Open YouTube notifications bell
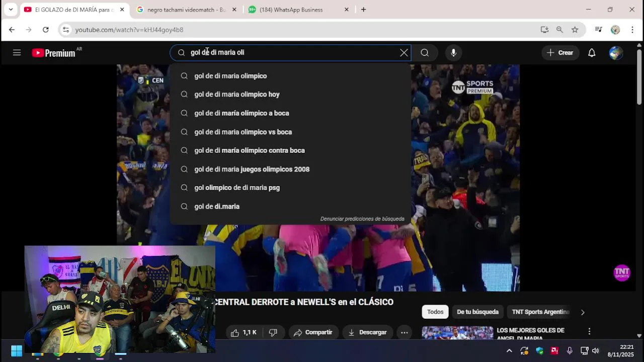The image size is (644, 362). tap(592, 52)
